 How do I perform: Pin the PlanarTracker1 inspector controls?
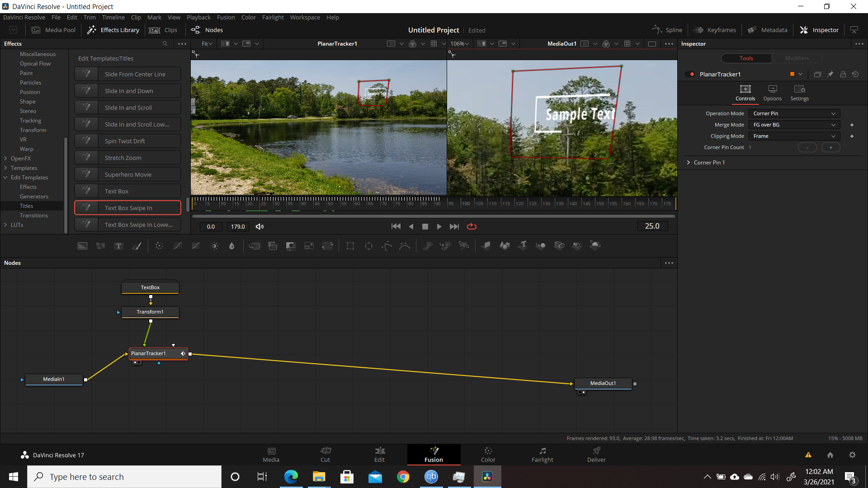[x=830, y=75]
